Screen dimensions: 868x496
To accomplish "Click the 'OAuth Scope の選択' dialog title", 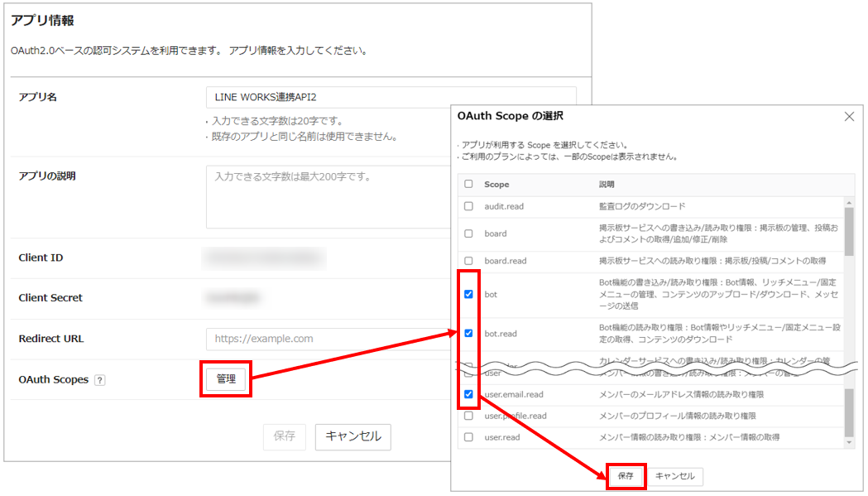I will point(511,116).
